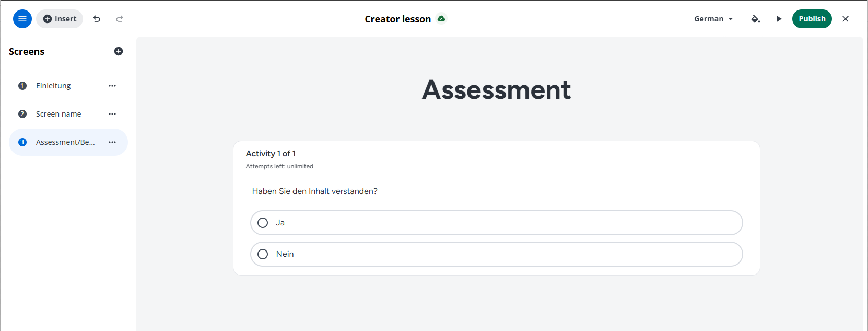Redo the last undone action
The width and height of the screenshot is (868, 331).
(x=120, y=19)
